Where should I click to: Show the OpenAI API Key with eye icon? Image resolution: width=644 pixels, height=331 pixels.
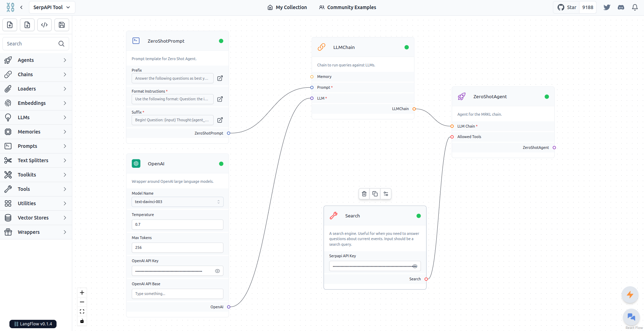[x=217, y=271]
